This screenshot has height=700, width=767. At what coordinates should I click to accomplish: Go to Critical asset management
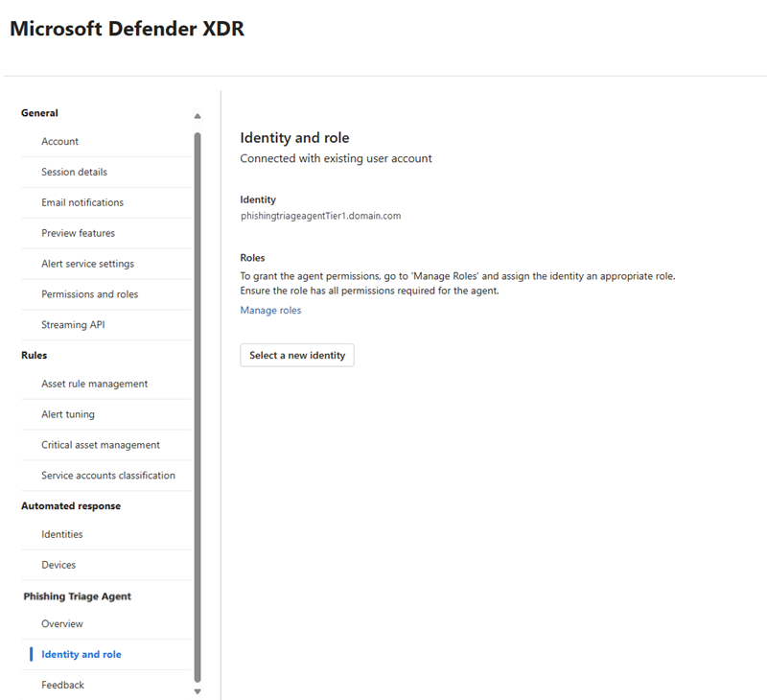[x=101, y=445]
